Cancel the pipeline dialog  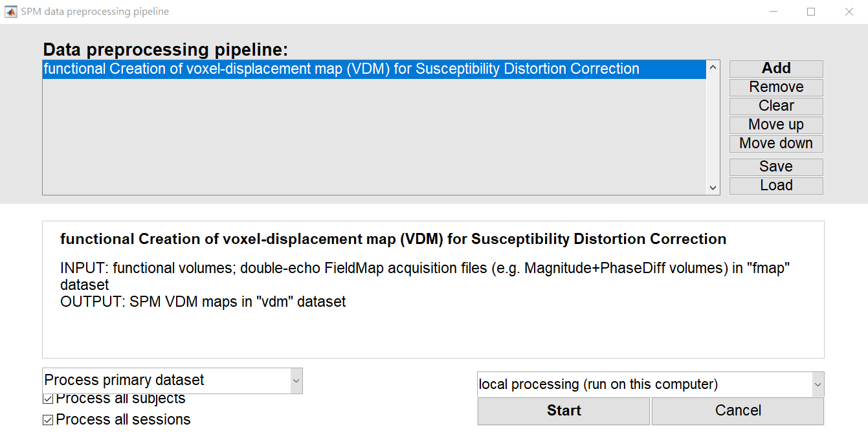[737, 411]
